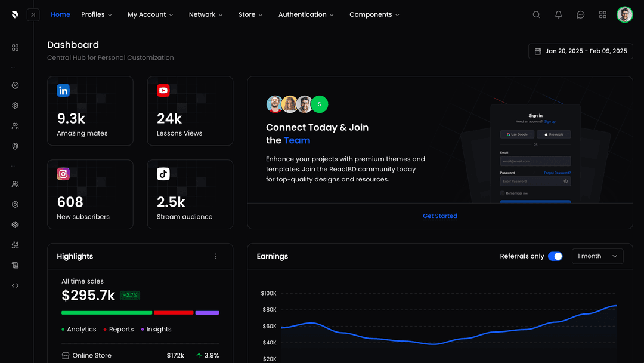Image resolution: width=644 pixels, height=363 pixels.
Task: Click the dashboard grid icon in the left sidebar
Action: 15,48
